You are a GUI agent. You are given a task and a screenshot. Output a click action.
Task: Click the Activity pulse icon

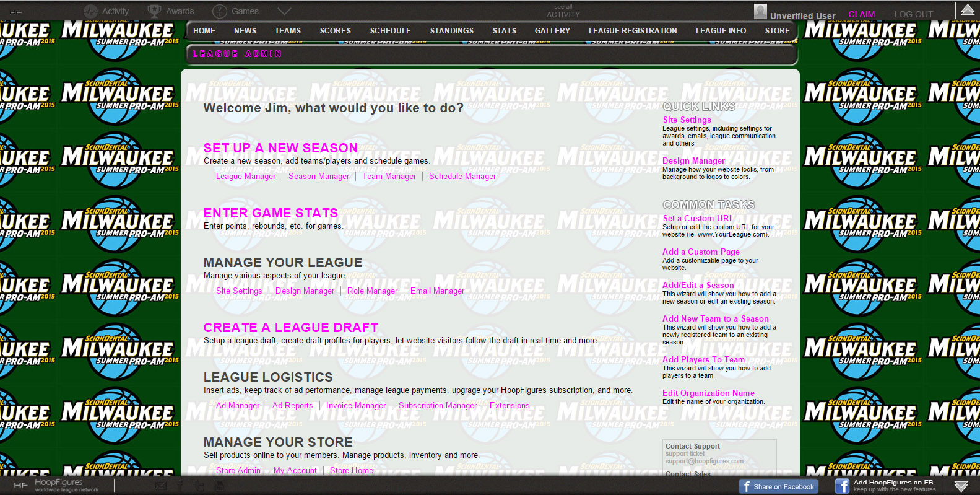coord(91,11)
